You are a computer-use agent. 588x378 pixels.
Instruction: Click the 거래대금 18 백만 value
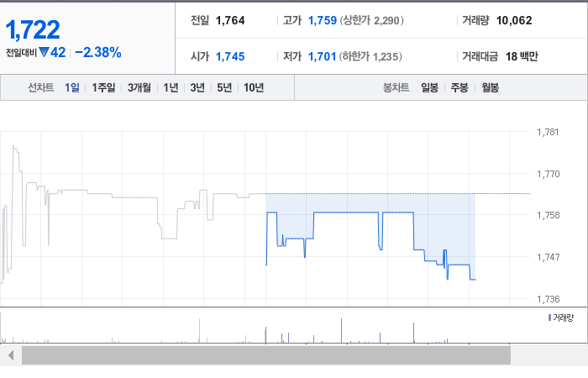522,56
